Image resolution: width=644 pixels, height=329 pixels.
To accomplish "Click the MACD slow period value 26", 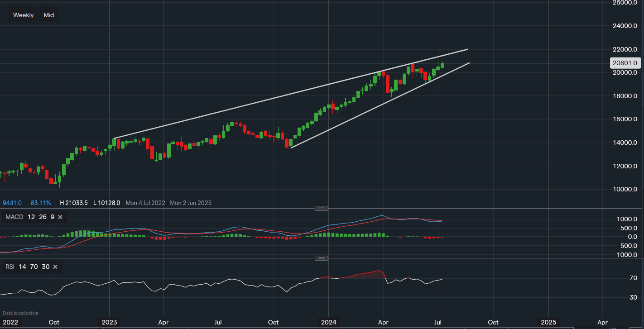I will [43, 217].
